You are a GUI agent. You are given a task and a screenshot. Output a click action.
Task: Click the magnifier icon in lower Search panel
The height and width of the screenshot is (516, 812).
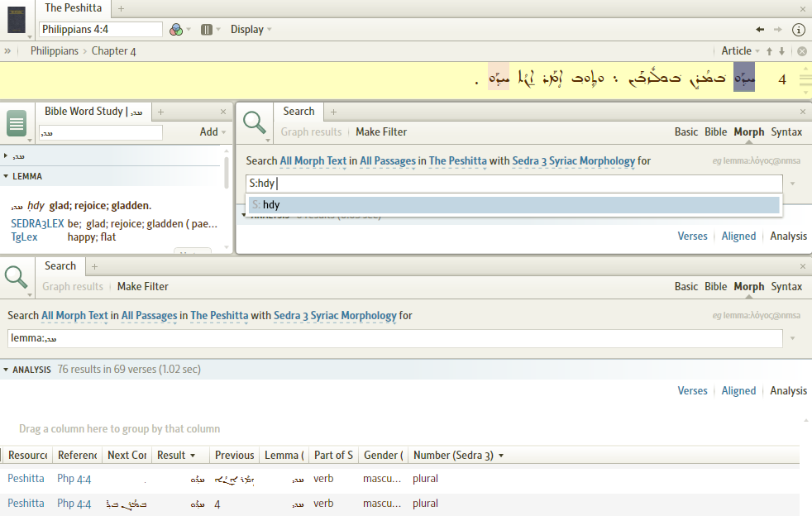coord(16,277)
